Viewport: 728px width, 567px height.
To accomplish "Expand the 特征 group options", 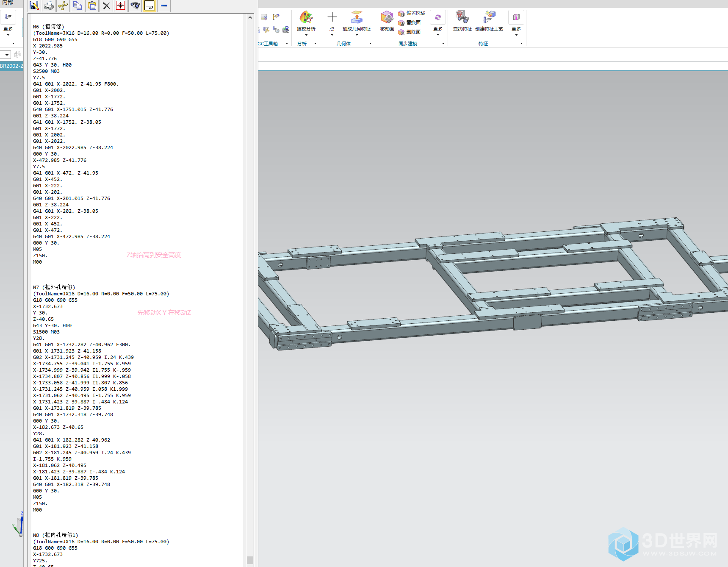I will click(x=521, y=44).
